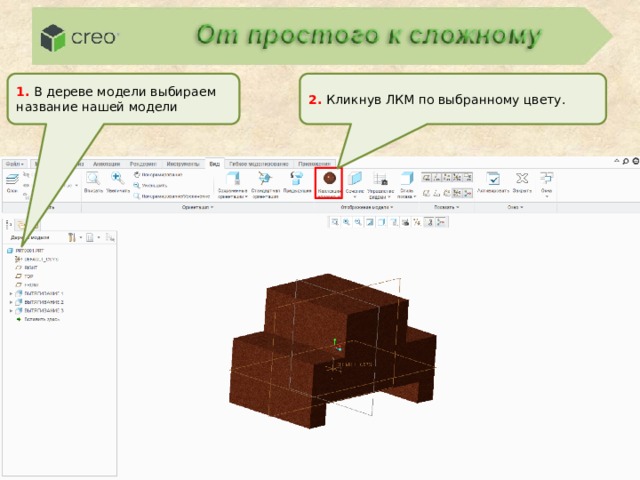Select Вставить здесь marker in tree

(38, 320)
